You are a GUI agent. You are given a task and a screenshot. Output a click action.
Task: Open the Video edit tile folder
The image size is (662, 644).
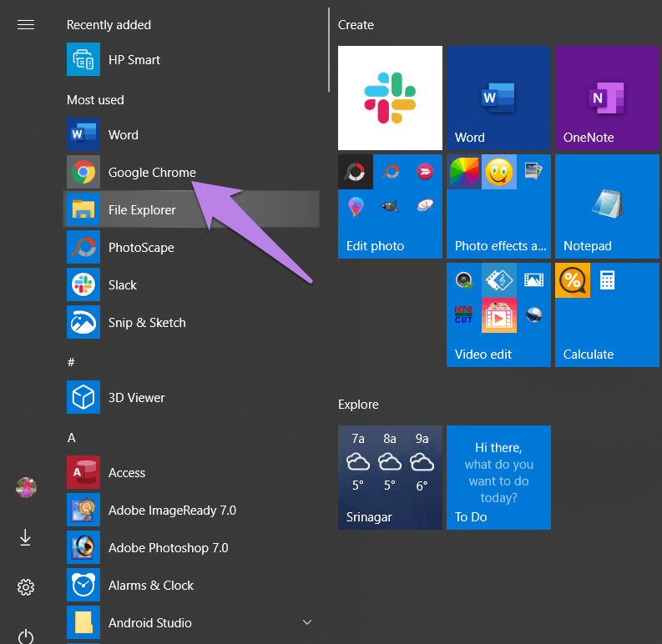tap(498, 314)
